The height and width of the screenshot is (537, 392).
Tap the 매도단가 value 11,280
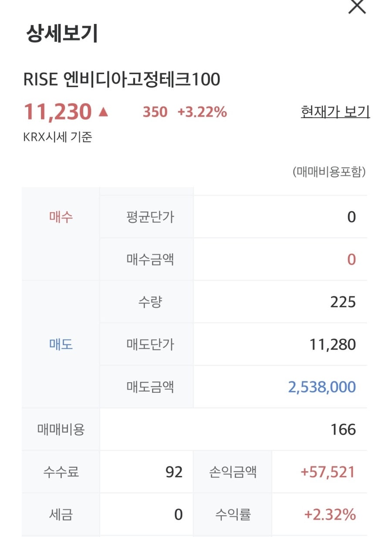click(333, 345)
